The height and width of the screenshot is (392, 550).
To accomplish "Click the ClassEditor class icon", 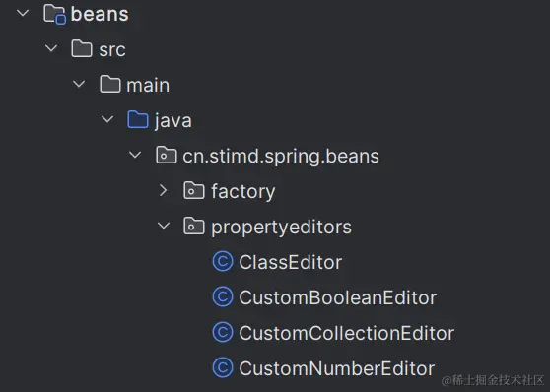I will [x=223, y=262].
